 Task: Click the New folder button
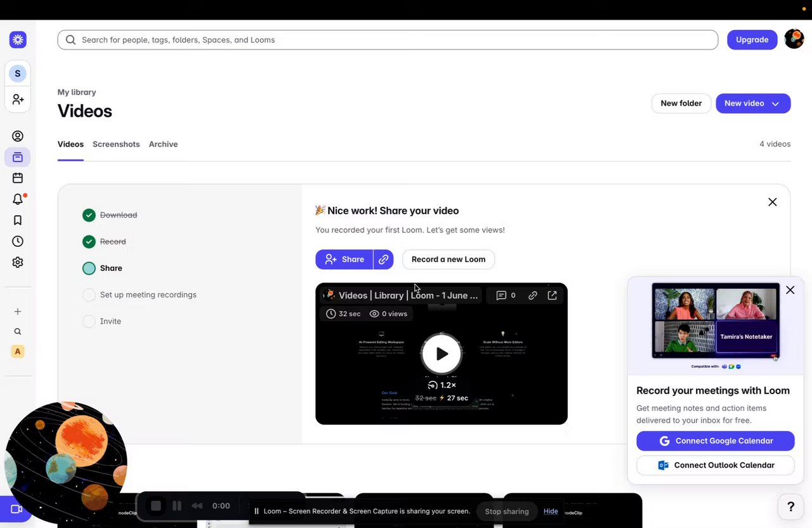[x=681, y=103]
